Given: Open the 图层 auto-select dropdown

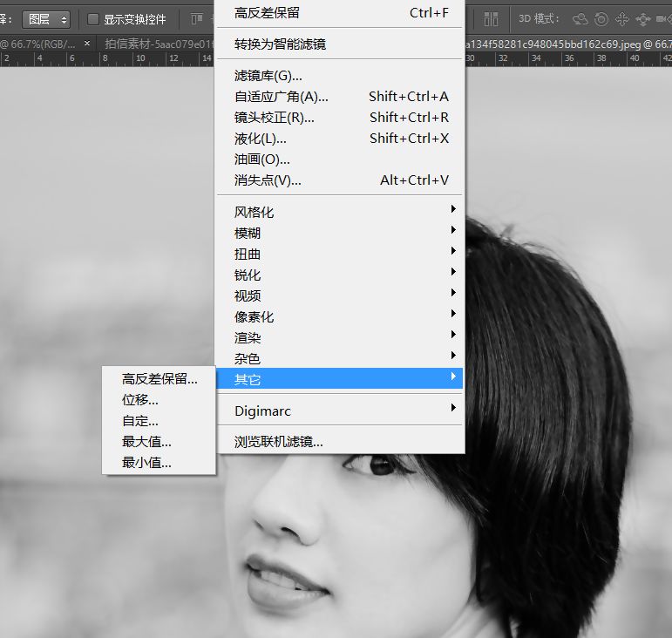Looking at the screenshot, I should pyautogui.click(x=45, y=19).
